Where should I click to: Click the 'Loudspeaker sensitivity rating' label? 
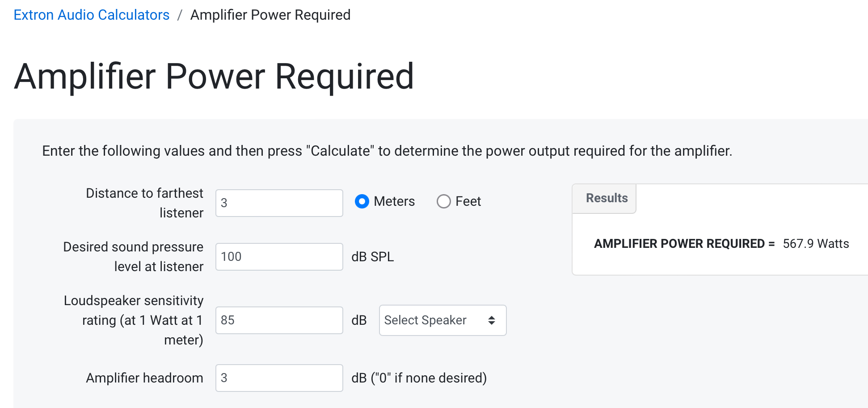pos(134,320)
